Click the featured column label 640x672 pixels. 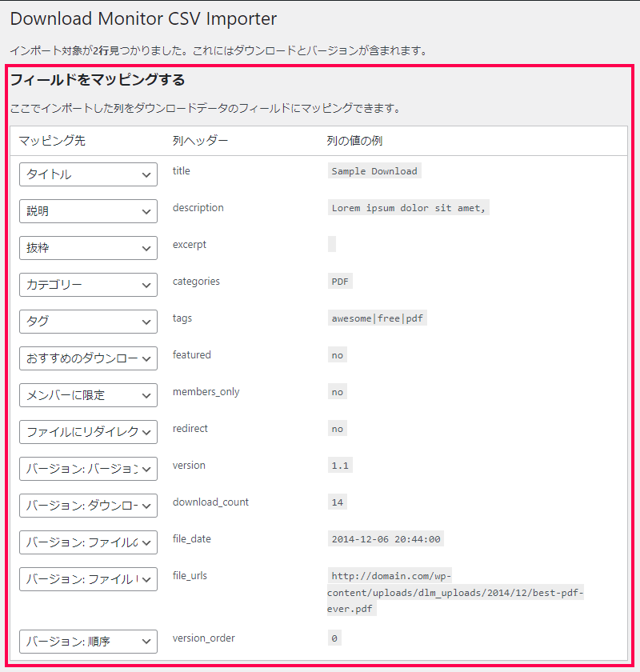click(192, 355)
